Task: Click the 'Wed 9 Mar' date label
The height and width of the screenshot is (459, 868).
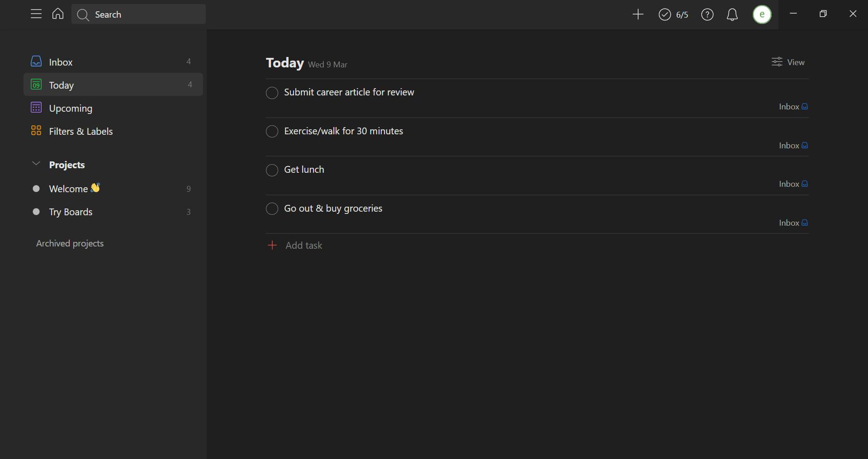Action: (327, 65)
